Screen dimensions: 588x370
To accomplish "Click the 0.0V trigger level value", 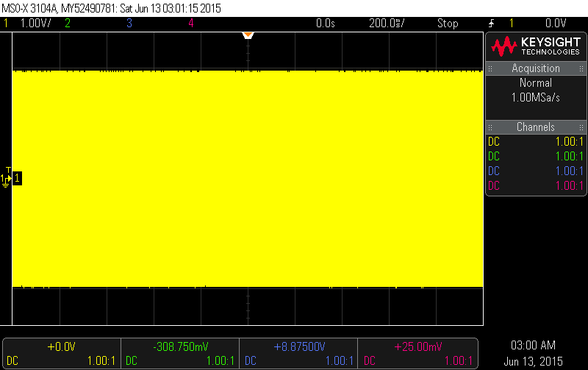I will (555, 23).
